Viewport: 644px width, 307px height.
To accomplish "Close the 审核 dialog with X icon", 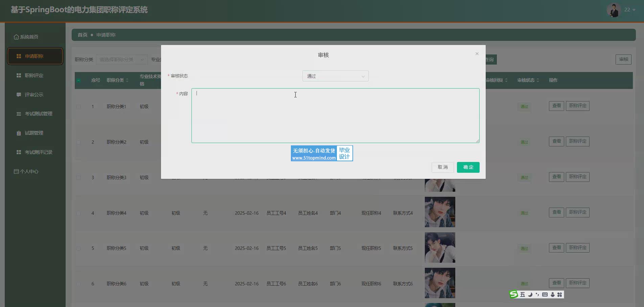I will pyautogui.click(x=477, y=54).
